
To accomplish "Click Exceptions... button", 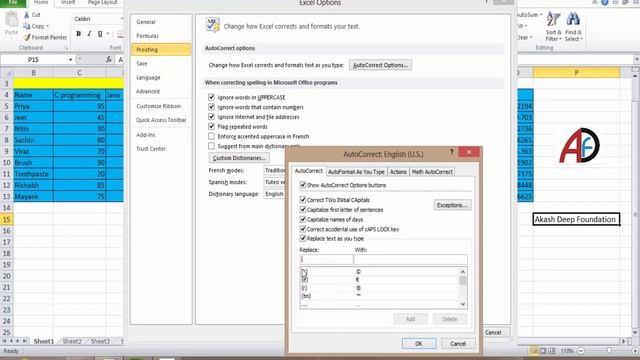I will [452, 205].
